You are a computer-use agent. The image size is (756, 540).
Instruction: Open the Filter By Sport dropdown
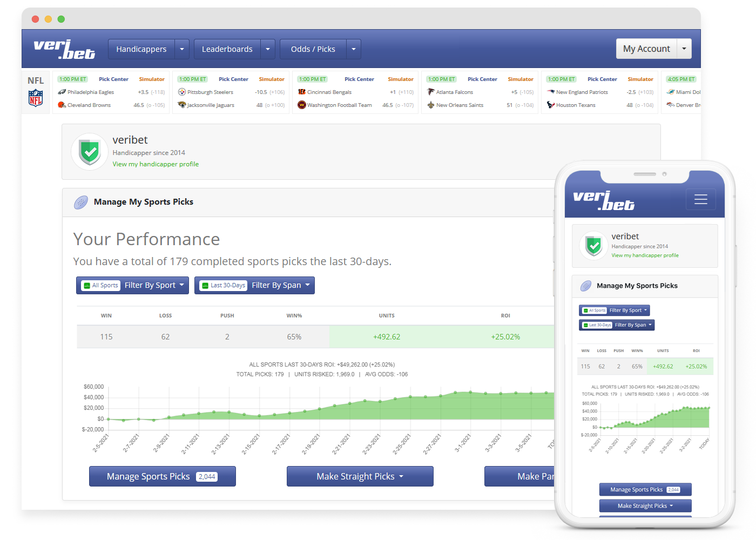[x=132, y=285]
